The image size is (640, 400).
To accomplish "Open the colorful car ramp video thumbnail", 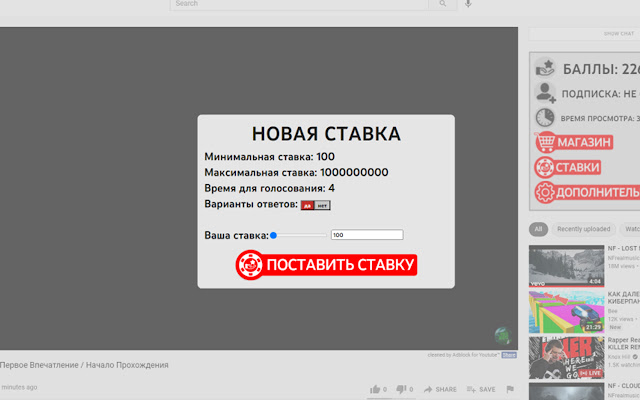I will click(567, 312).
